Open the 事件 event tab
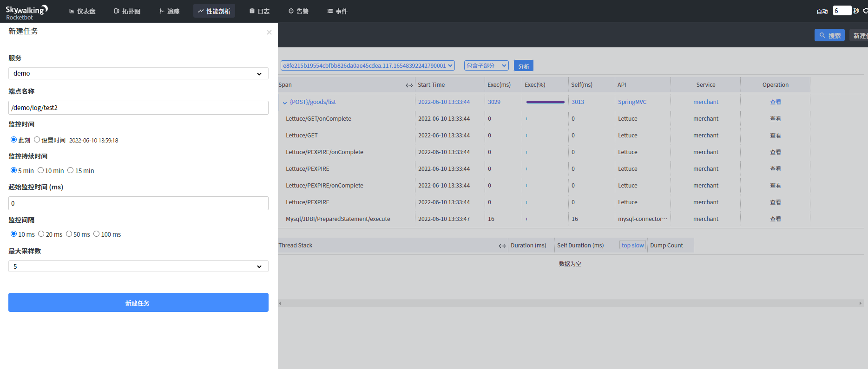The height and width of the screenshot is (369, 868). coord(337,11)
